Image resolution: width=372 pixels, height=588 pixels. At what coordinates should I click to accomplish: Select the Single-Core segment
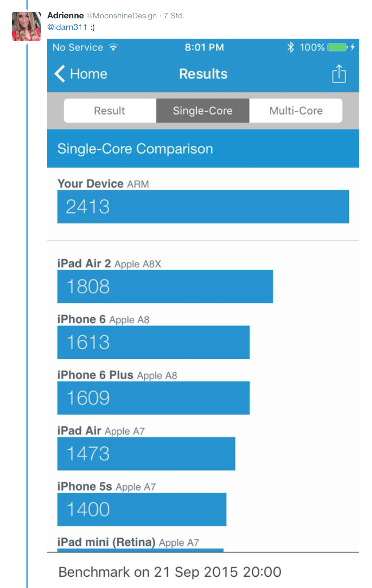tap(203, 111)
